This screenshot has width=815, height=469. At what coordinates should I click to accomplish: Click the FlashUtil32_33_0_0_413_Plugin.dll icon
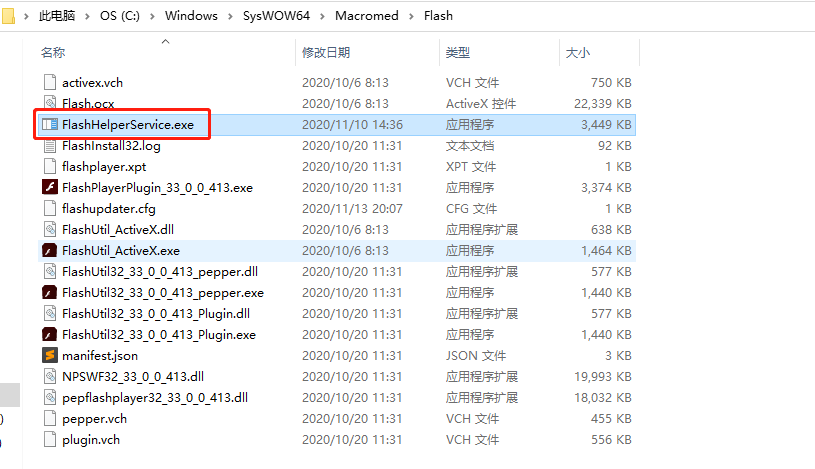50,313
